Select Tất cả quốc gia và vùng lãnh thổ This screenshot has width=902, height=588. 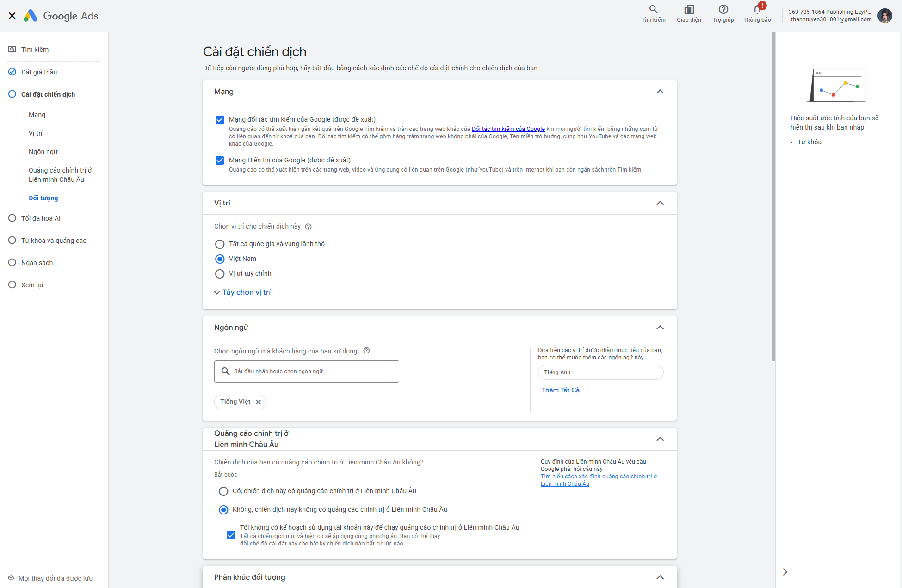(220, 244)
